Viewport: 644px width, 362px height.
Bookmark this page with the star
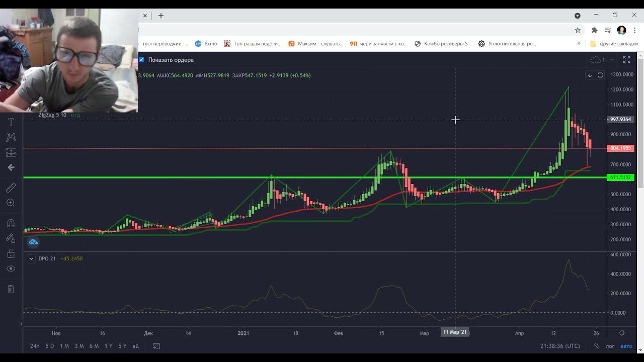578,30
